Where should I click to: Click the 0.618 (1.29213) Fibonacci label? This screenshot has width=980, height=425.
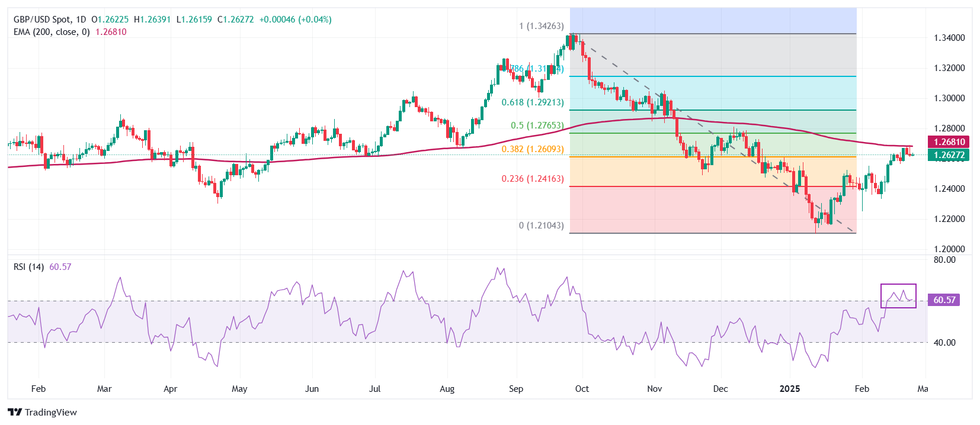(533, 102)
